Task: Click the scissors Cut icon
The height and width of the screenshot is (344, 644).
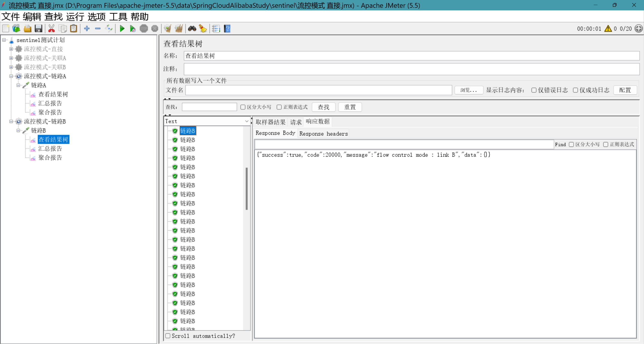Action: (x=51, y=29)
